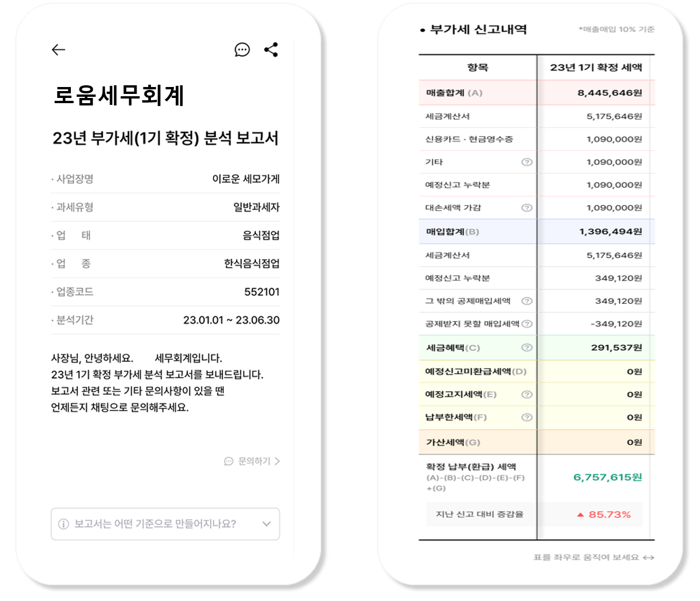
Task: Select the 매출합계 (A) row
Action: click(x=536, y=93)
